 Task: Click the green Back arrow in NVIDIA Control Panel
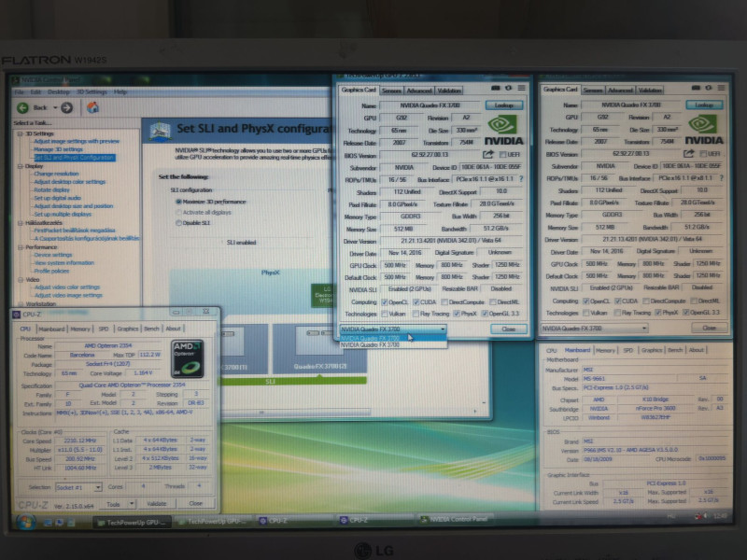pos(22,108)
